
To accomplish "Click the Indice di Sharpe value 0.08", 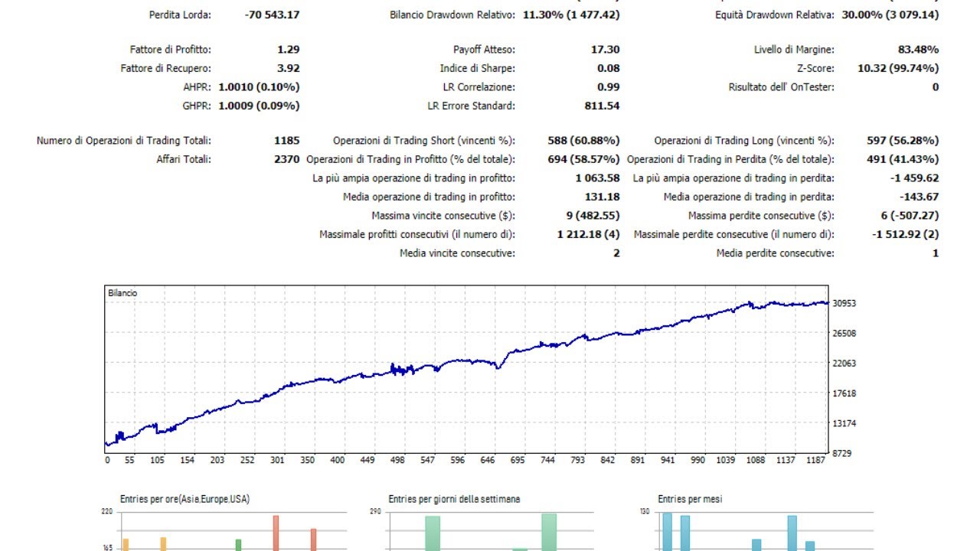I will [609, 68].
